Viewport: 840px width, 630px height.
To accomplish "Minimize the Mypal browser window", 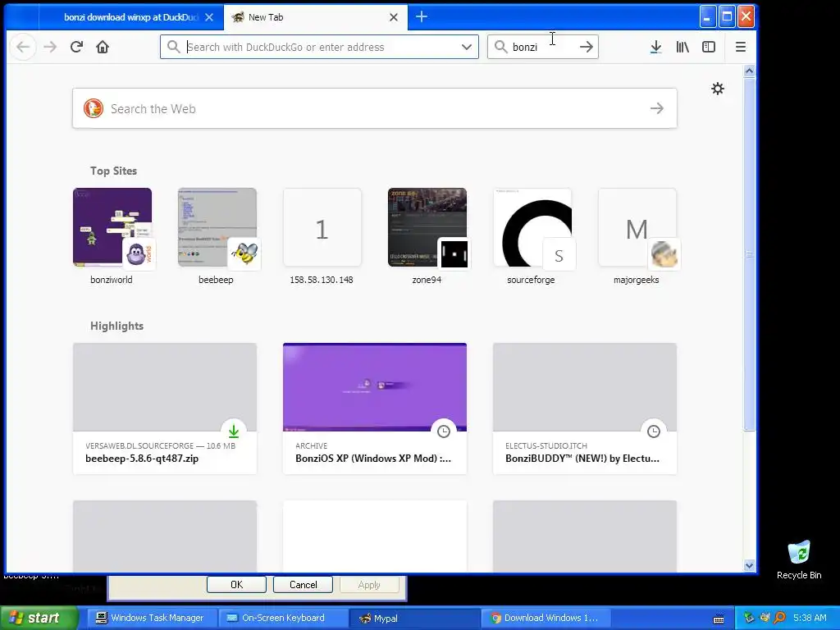I will pyautogui.click(x=707, y=17).
